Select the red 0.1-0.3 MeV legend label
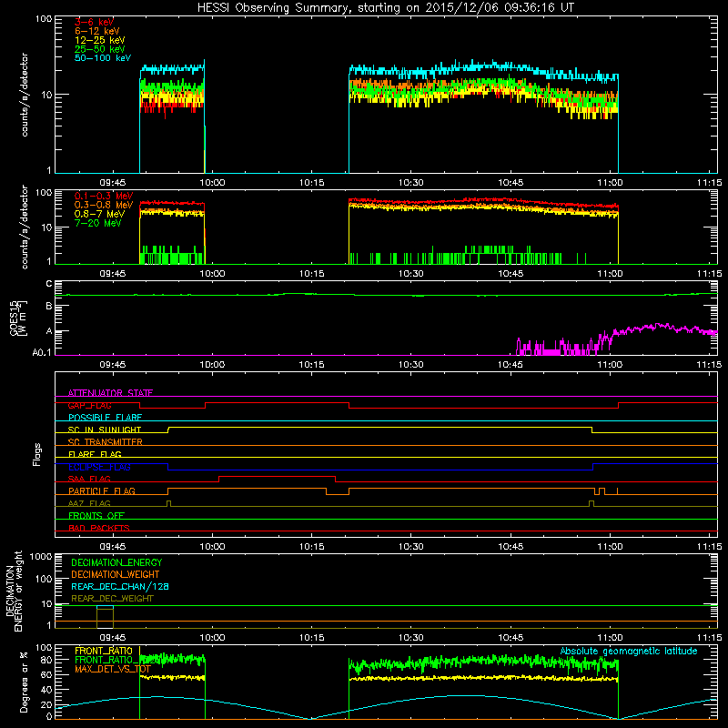The image size is (728, 728). pyautogui.click(x=104, y=196)
